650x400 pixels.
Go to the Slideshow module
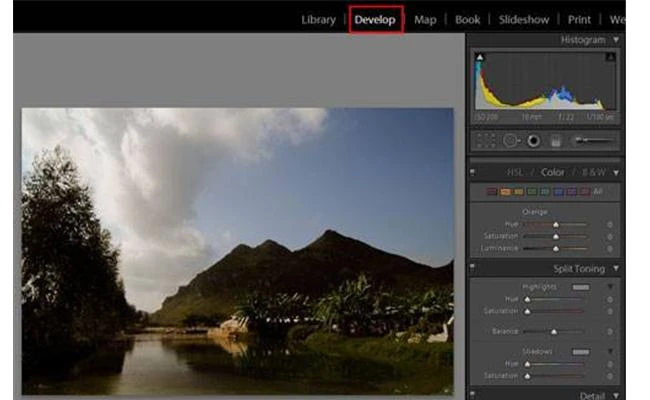[x=524, y=19]
